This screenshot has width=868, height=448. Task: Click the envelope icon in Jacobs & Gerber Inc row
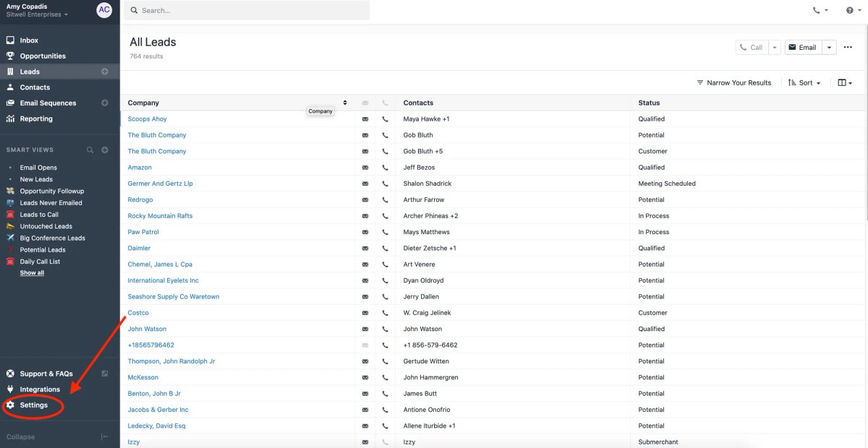pos(365,410)
